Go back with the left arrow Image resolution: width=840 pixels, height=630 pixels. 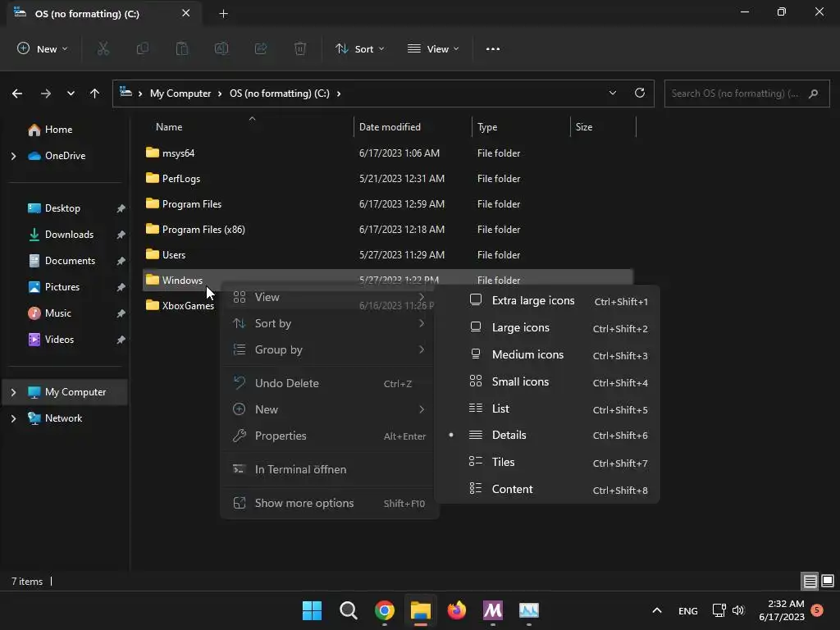coord(17,94)
